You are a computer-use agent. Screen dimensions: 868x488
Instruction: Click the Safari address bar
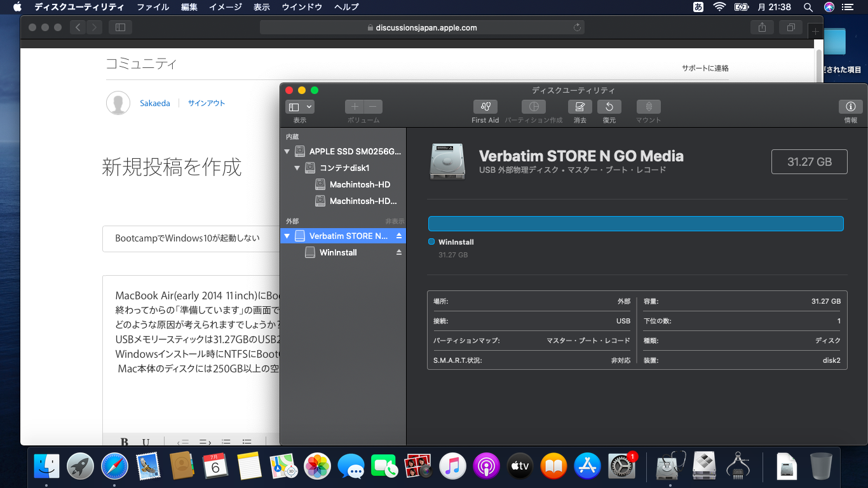coord(422,27)
